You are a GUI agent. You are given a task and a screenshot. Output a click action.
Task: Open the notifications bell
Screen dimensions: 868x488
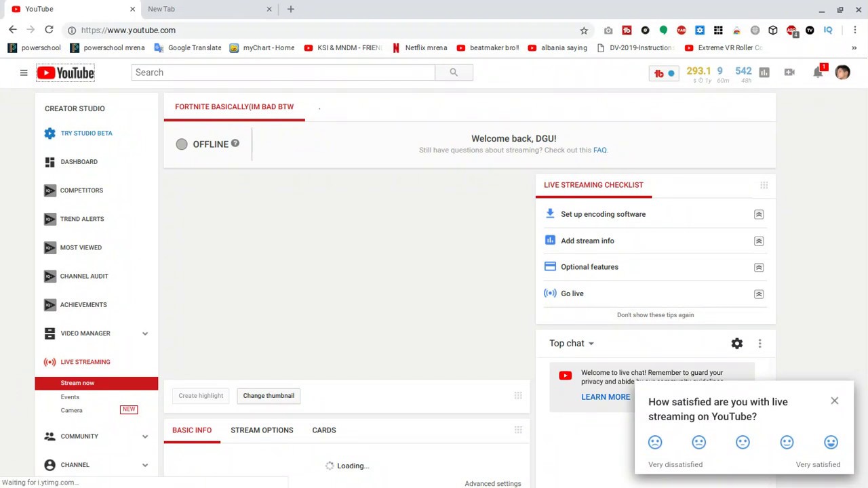click(x=818, y=73)
